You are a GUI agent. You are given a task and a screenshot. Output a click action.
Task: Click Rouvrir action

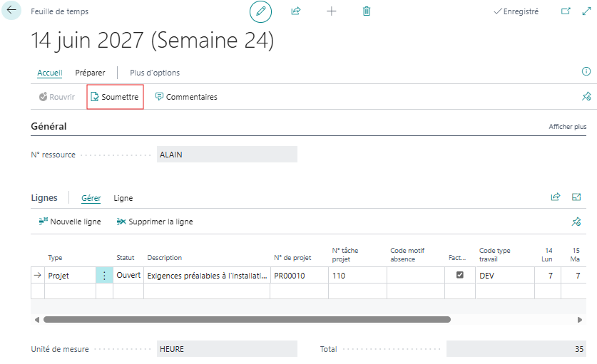[x=57, y=97]
